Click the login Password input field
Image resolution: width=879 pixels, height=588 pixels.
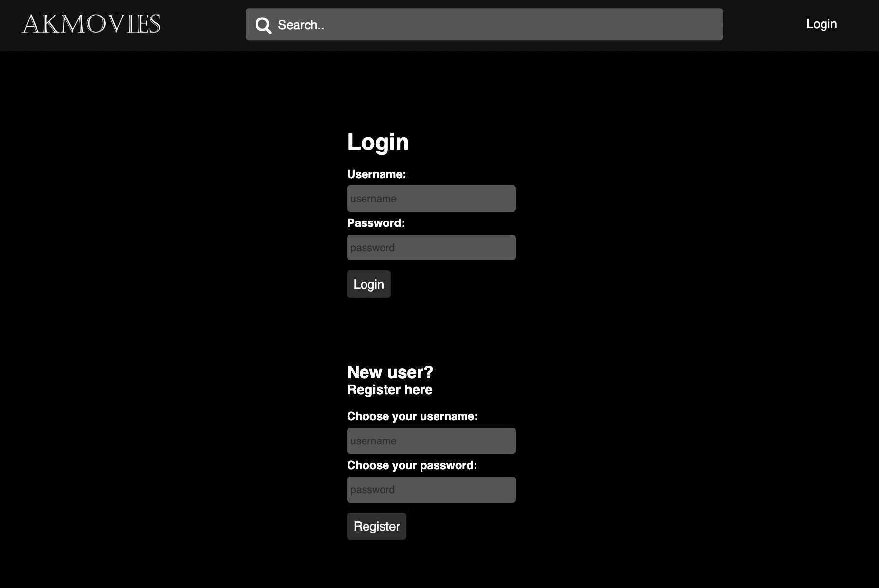point(431,248)
